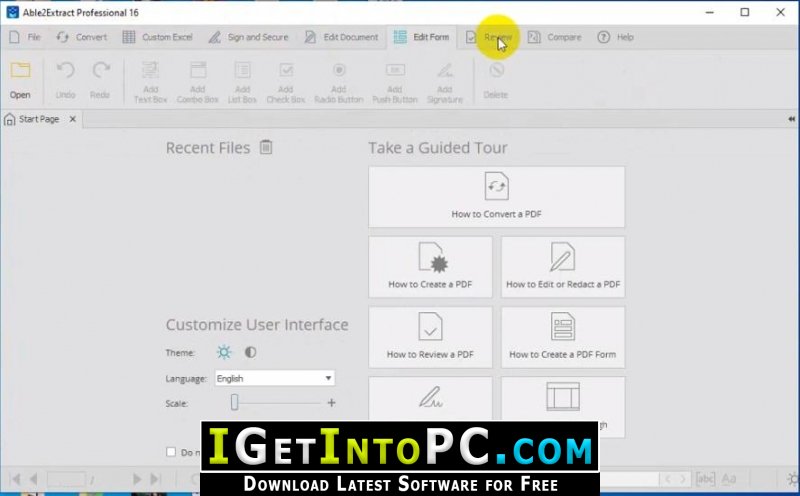The image size is (800, 496).
Task: Switch to the Review tab
Action: click(489, 37)
